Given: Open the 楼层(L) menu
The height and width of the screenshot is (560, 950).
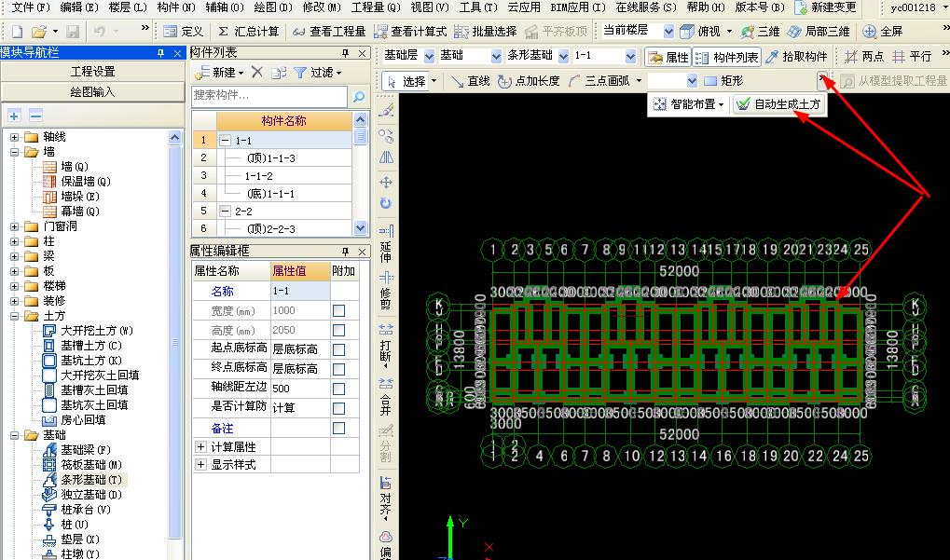Looking at the screenshot, I should [x=127, y=7].
